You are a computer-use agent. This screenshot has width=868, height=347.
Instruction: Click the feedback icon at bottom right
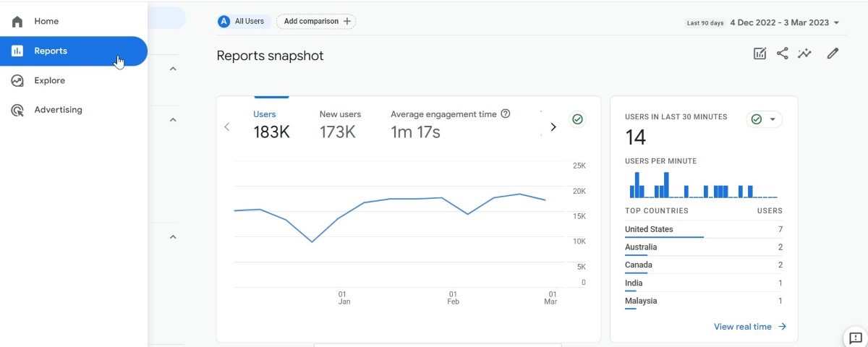point(856,338)
